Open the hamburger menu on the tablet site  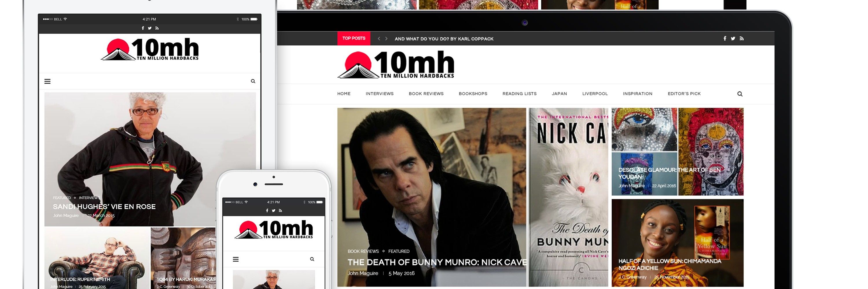pyautogui.click(x=47, y=81)
